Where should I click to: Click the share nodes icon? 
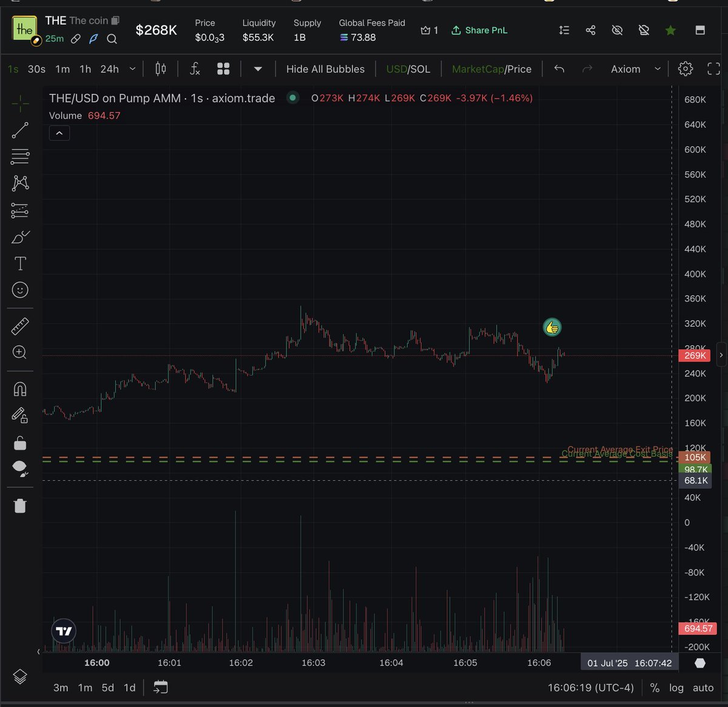click(x=591, y=30)
